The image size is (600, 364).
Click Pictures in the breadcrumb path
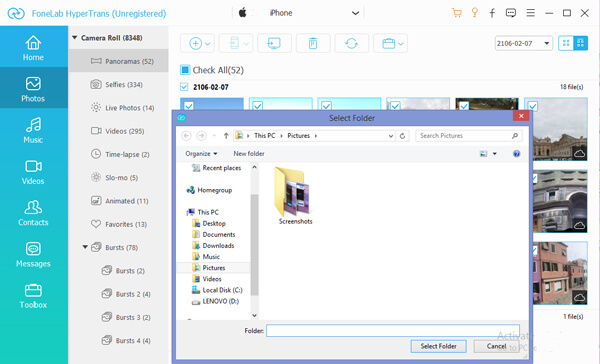[x=298, y=136]
